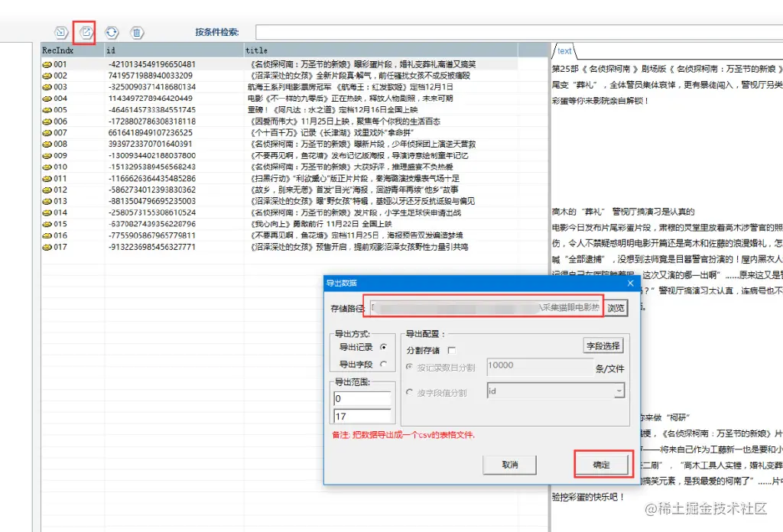Open the 字段选择 field selection button
Viewport: 783px width, 532px height.
[x=603, y=345]
